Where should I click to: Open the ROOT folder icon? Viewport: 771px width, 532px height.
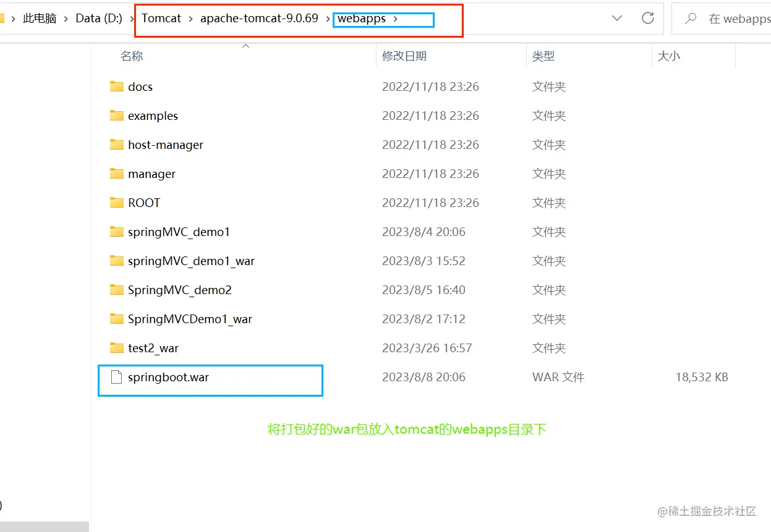(117, 203)
